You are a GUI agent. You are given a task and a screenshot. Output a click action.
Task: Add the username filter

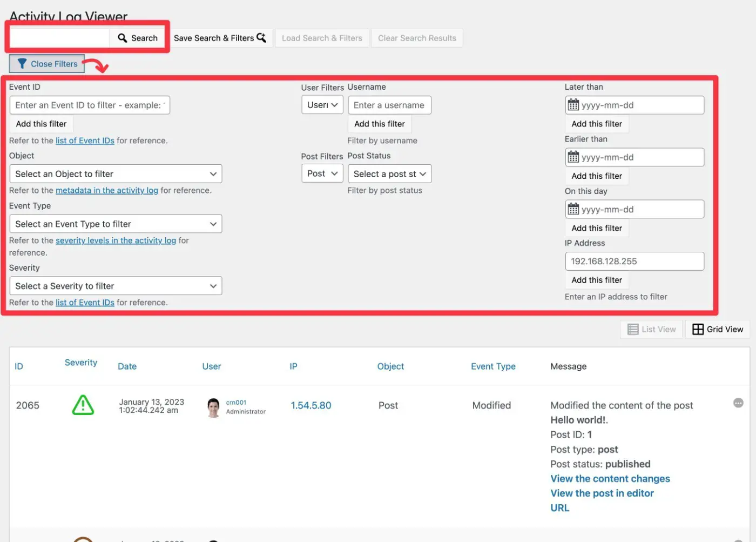pos(380,124)
